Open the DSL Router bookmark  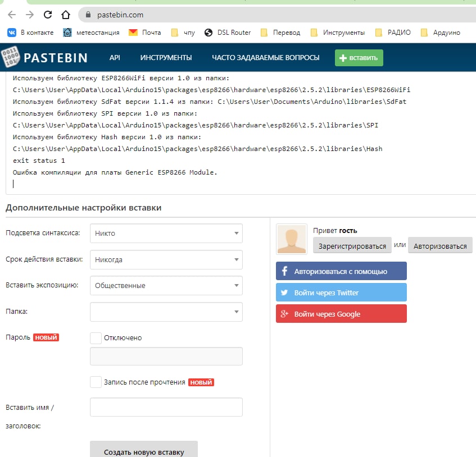pyautogui.click(x=228, y=33)
